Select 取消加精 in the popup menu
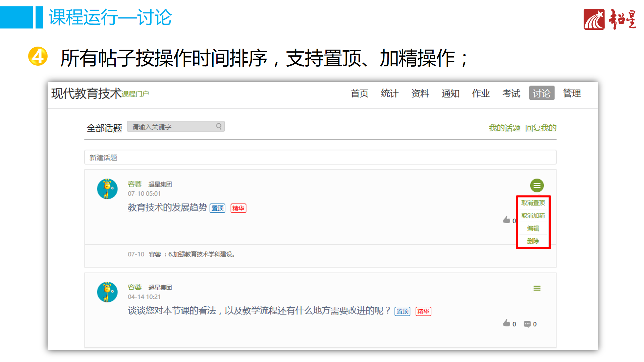 point(533,216)
